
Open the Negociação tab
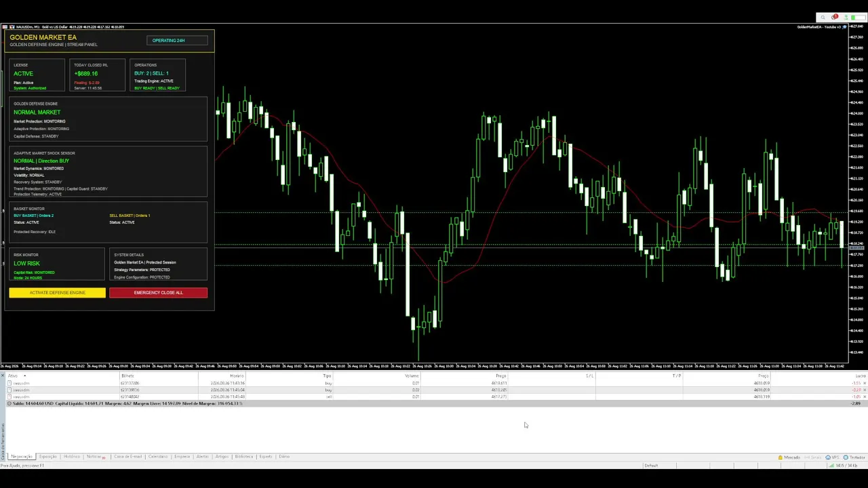coord(20,457)
